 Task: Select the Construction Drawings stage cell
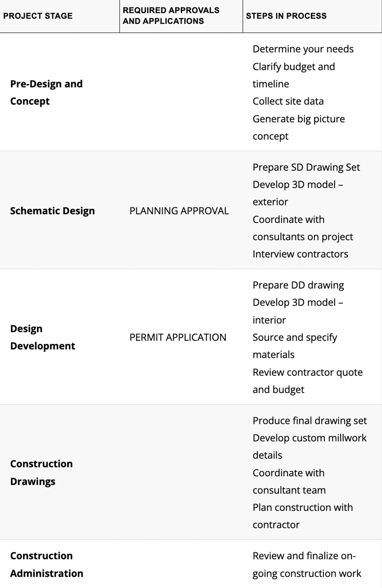(x=41, y=473)
